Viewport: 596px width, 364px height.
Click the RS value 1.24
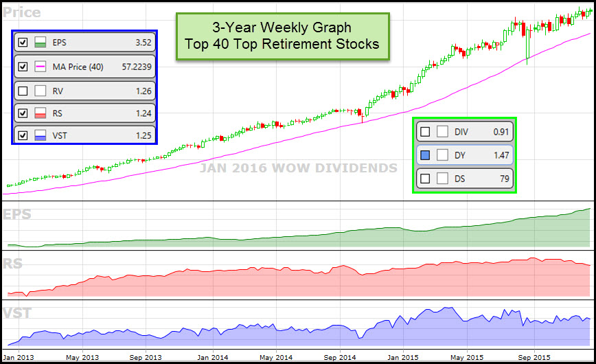click(144, 113)
